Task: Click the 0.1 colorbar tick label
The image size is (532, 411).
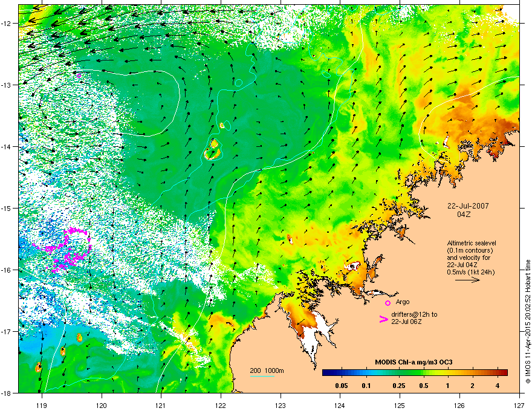Action: (366, 386)
